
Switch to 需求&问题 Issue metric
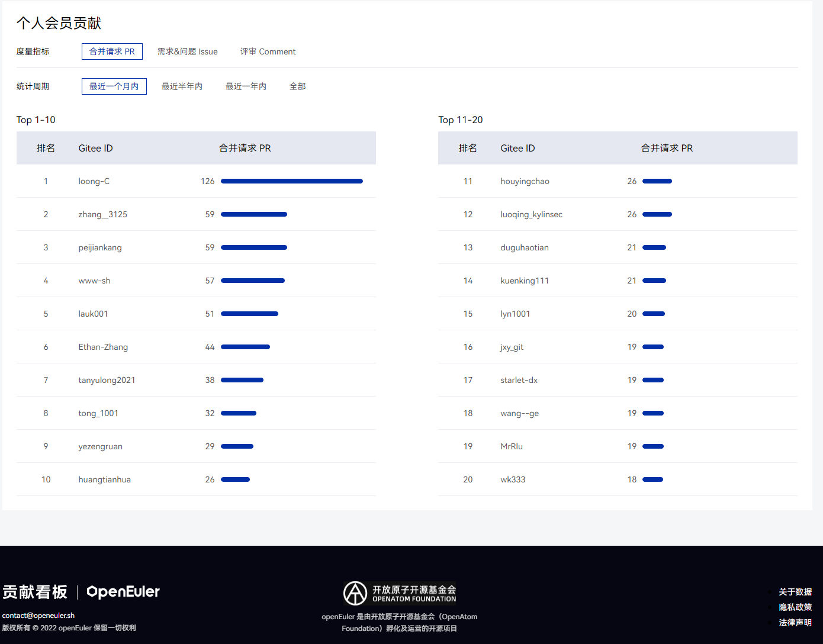pos(187,51)
